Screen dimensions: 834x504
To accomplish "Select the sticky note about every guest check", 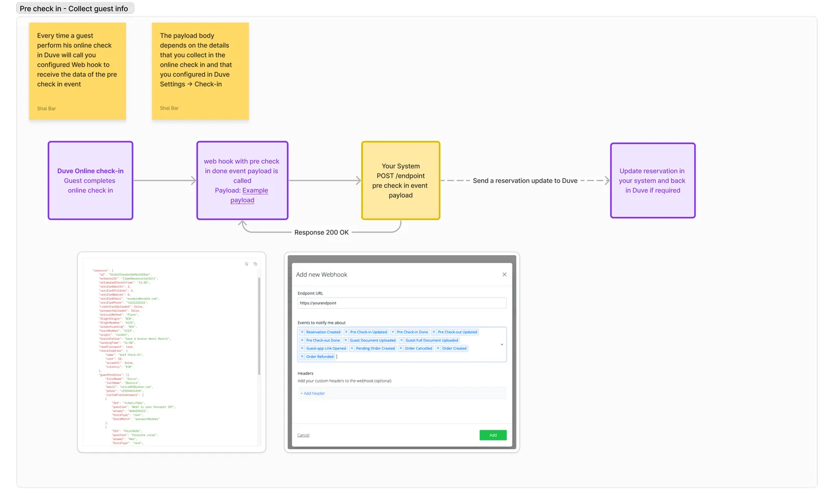I will (78, 71).
